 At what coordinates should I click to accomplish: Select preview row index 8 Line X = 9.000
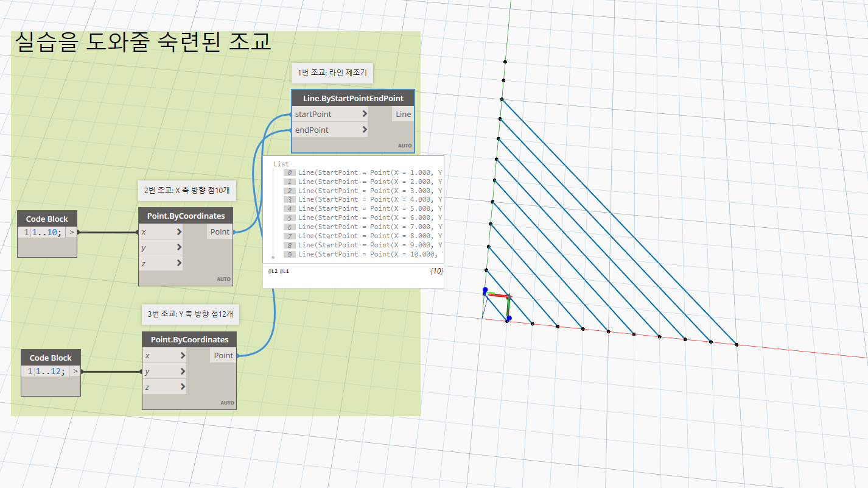[363, 245]
